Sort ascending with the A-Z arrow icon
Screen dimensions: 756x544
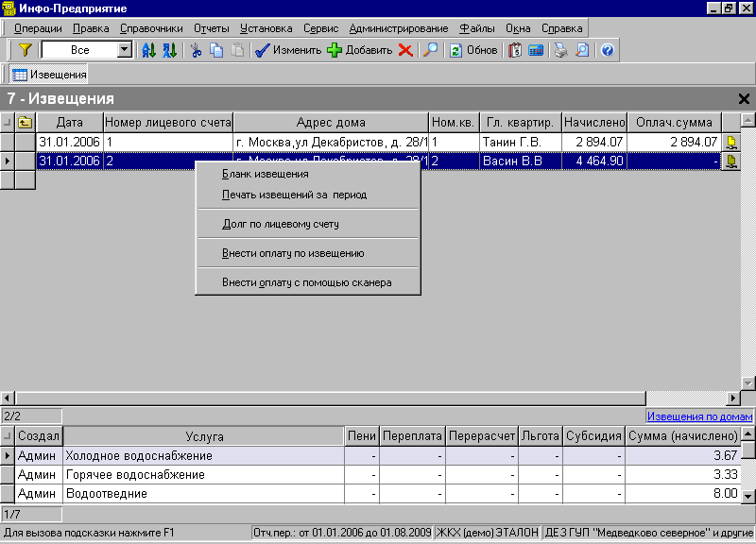tap(148, 50)
